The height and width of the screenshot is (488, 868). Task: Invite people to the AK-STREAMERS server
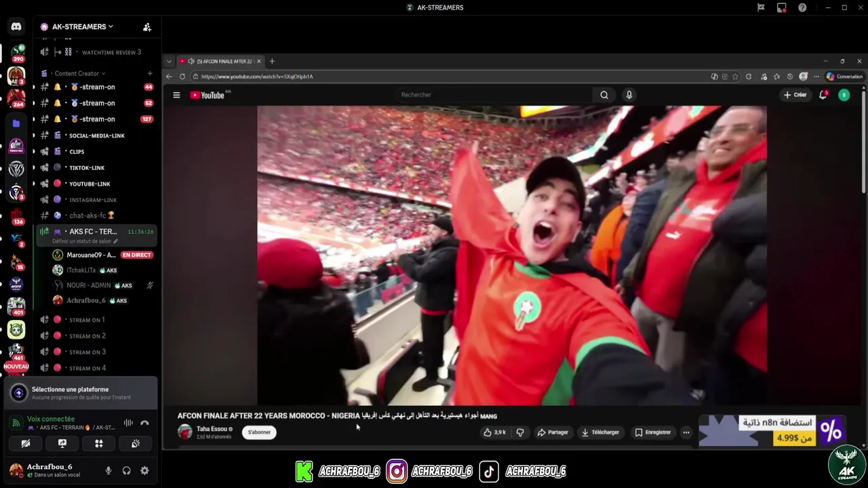click(x=147, y=27)
